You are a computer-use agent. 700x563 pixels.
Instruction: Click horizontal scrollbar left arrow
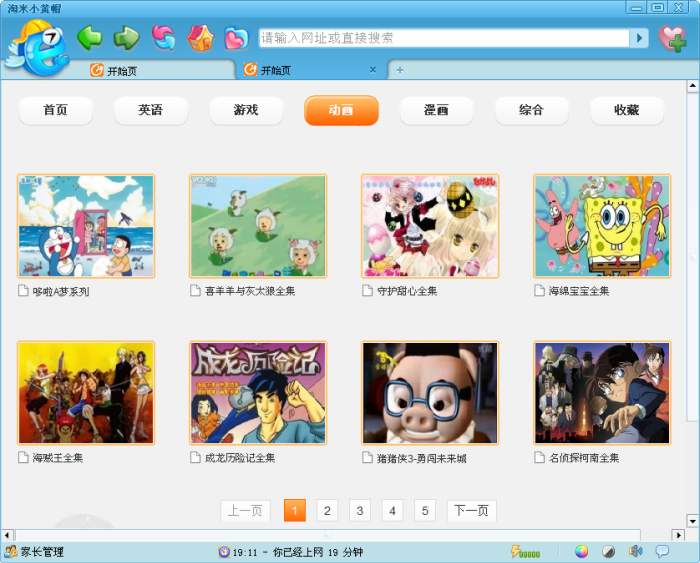click(7, 535)
